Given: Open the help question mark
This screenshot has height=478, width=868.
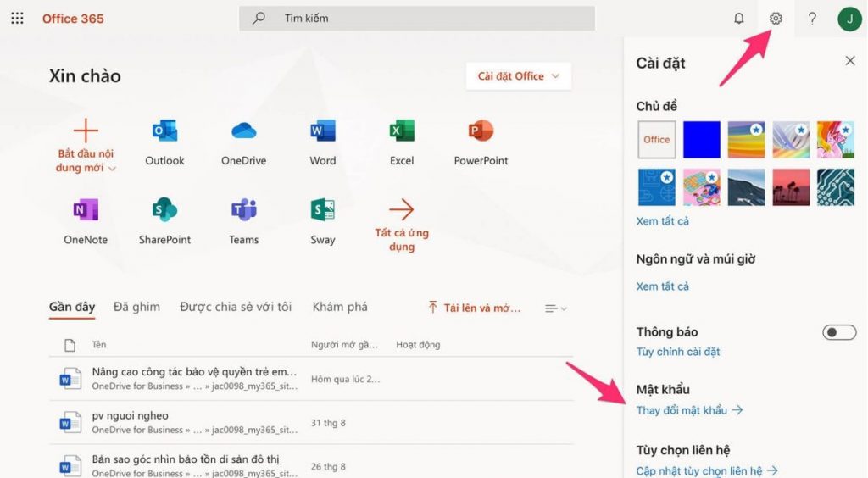Looking at the screenshot, I should (x=812, y=19).
